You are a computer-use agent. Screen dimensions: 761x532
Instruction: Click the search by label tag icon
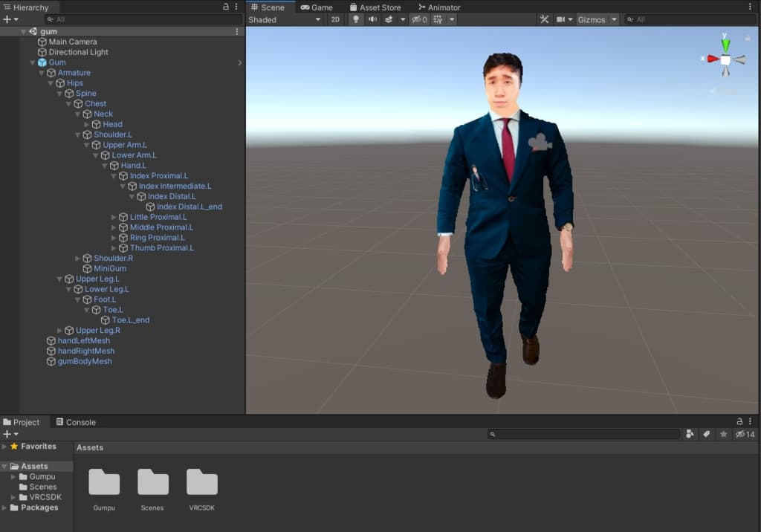(x=707, y=434)
